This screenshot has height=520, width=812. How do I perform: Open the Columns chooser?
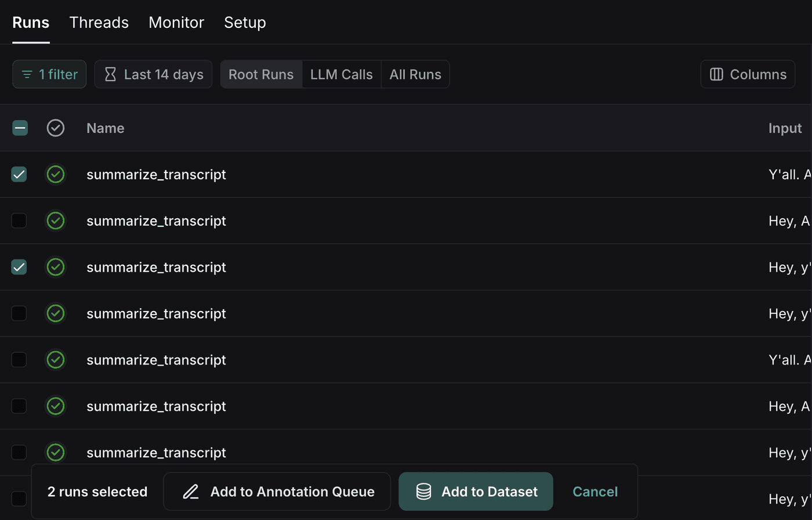pyautogui.click(x=748, y=74)
